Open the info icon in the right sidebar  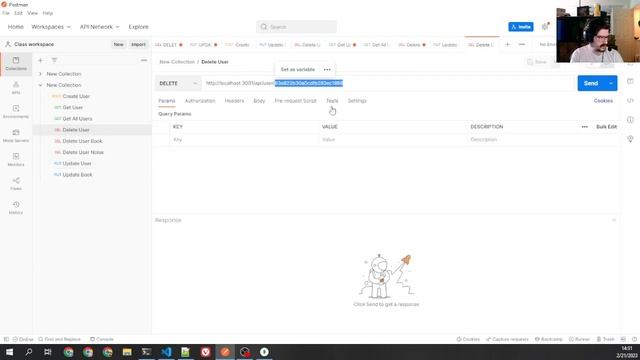coord(630,120)
